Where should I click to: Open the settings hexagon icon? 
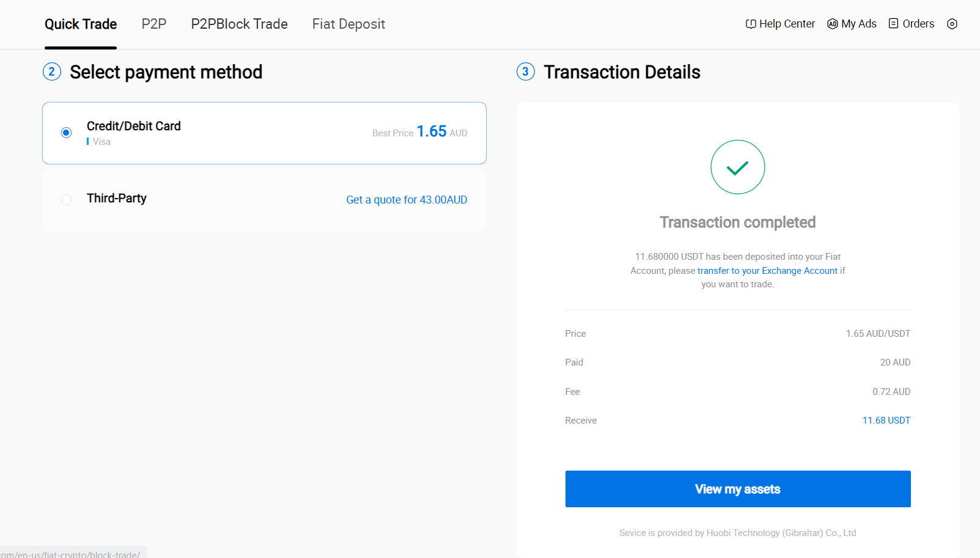pos(952,24)
